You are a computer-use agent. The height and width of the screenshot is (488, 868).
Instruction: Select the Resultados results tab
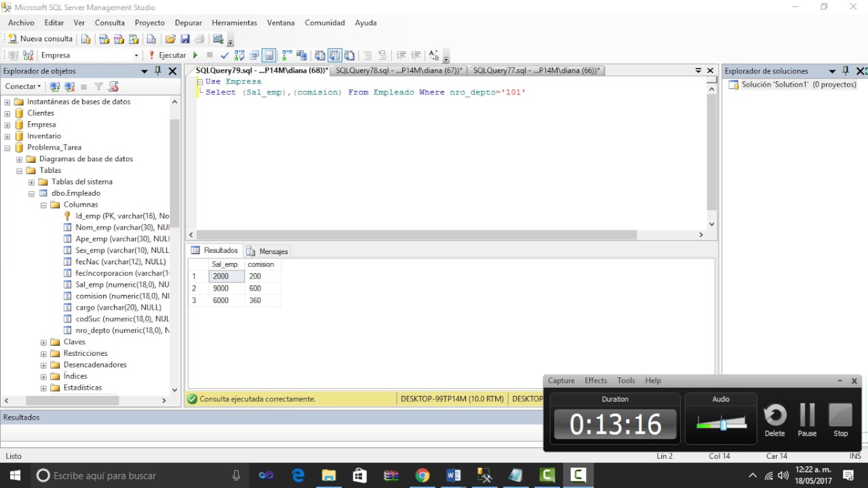click(x=215, y=251)
